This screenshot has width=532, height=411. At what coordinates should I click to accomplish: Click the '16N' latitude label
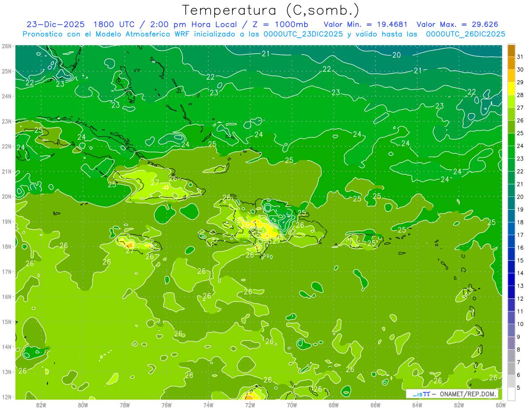click(7, 297)
